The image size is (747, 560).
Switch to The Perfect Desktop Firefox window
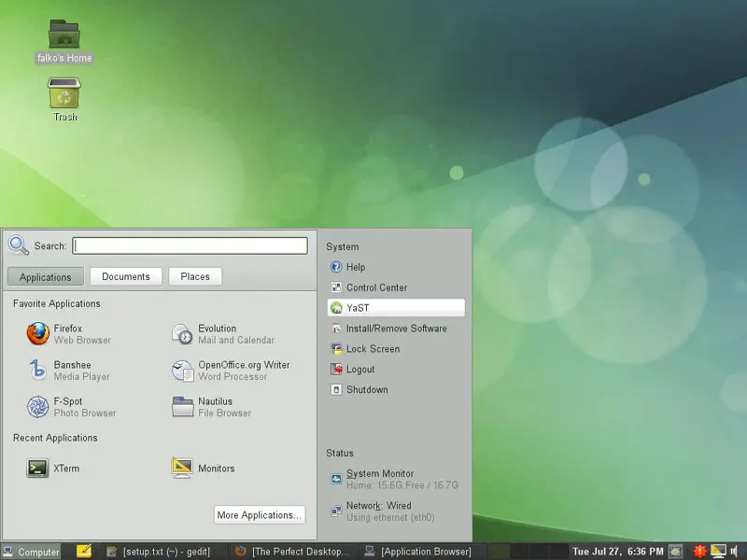point(293,552)
